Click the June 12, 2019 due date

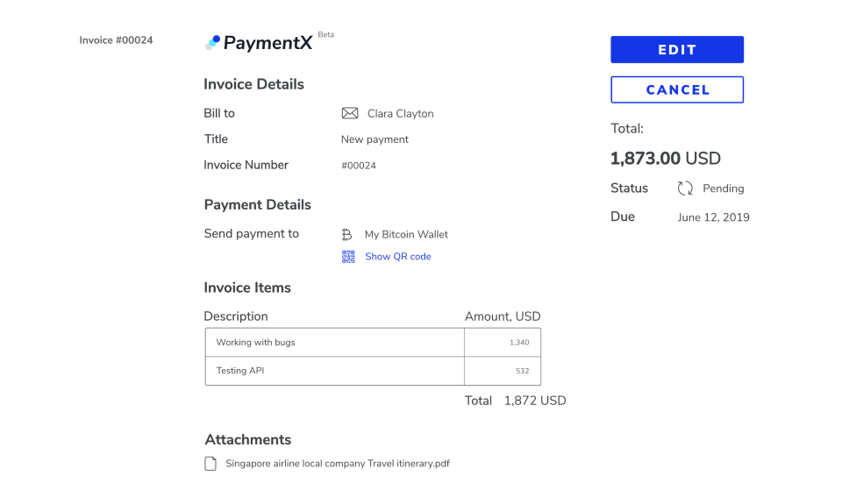(x=714, y=217)
